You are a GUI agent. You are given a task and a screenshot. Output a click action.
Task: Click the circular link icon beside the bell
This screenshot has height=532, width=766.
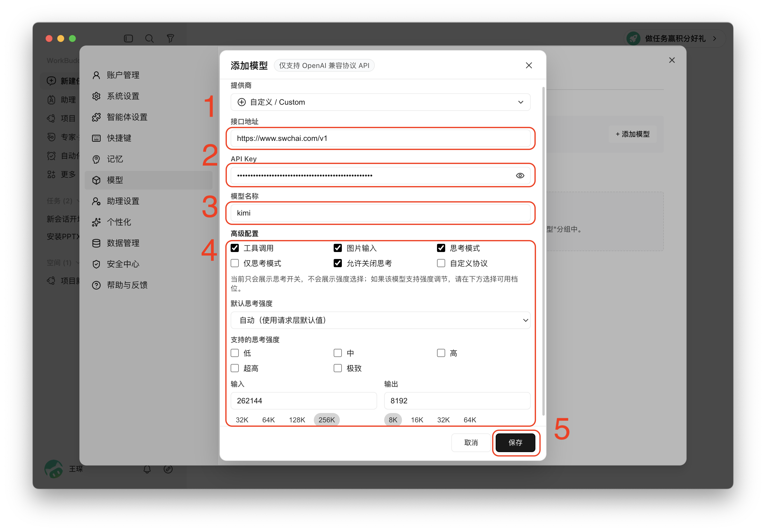168,469
